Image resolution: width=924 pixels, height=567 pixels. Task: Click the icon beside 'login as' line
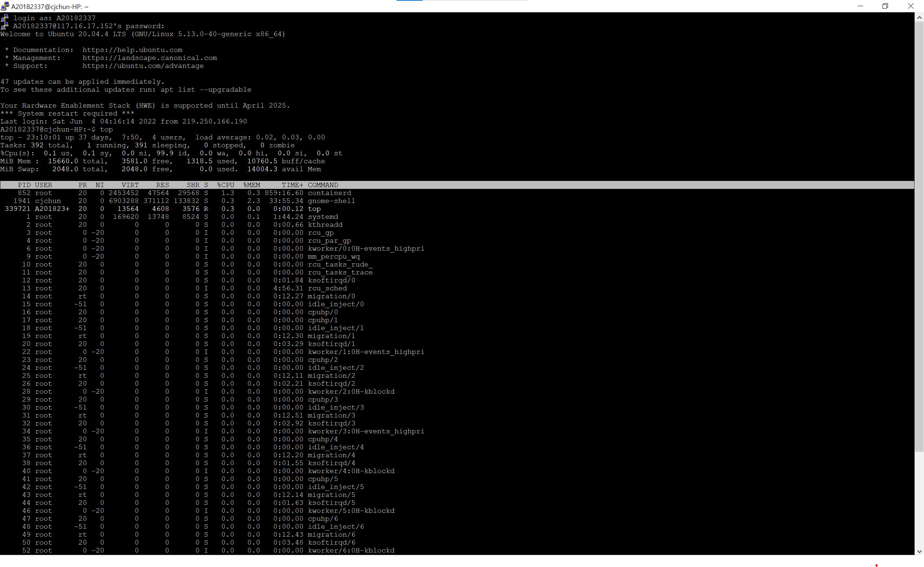point(4,18)
